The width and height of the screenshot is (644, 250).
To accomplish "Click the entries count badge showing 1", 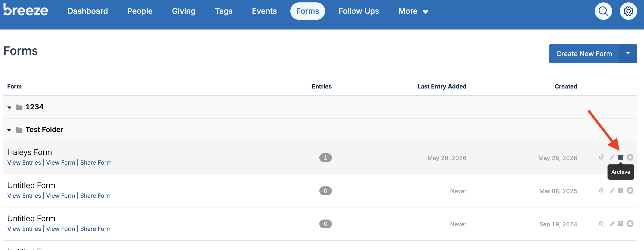I will pyautogui.click(x=325, y=158).
